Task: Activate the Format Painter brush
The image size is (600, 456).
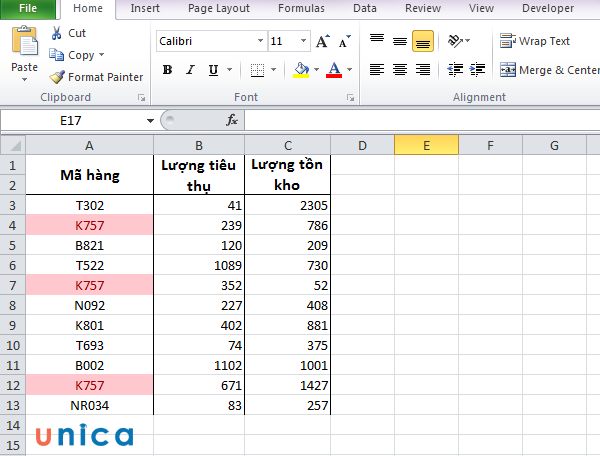Action: coord(57,77)
